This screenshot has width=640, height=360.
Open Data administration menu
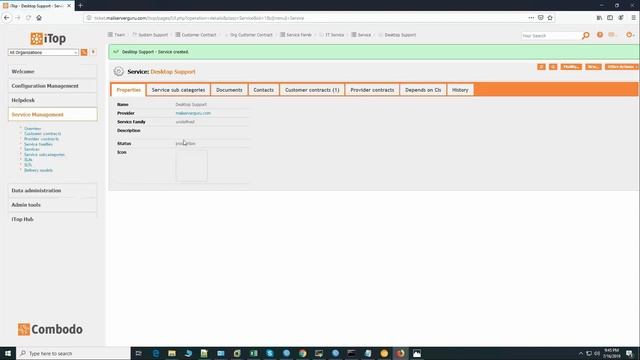point(52,190)
